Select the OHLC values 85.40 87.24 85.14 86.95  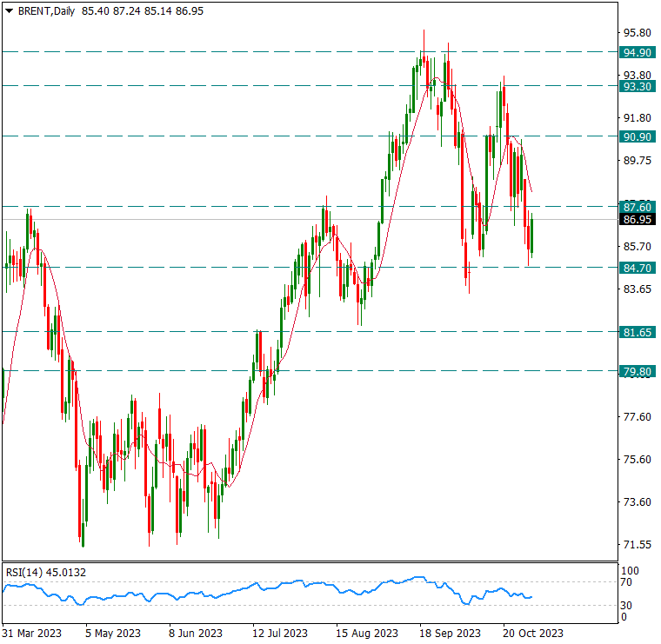(x=143, y=11)
